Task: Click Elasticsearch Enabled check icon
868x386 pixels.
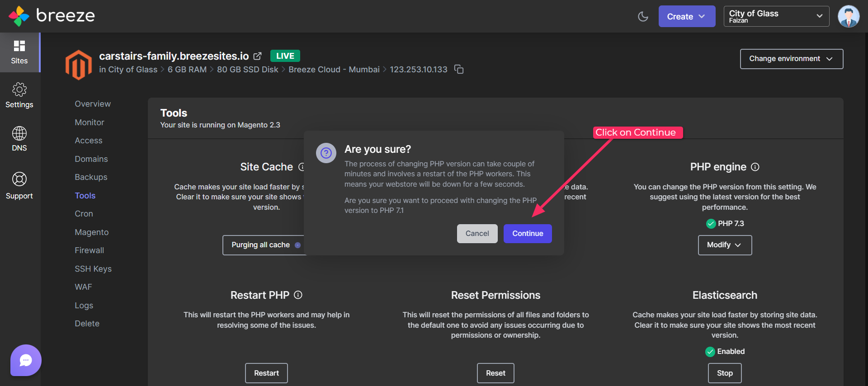Action: click(x=710, y=352)
